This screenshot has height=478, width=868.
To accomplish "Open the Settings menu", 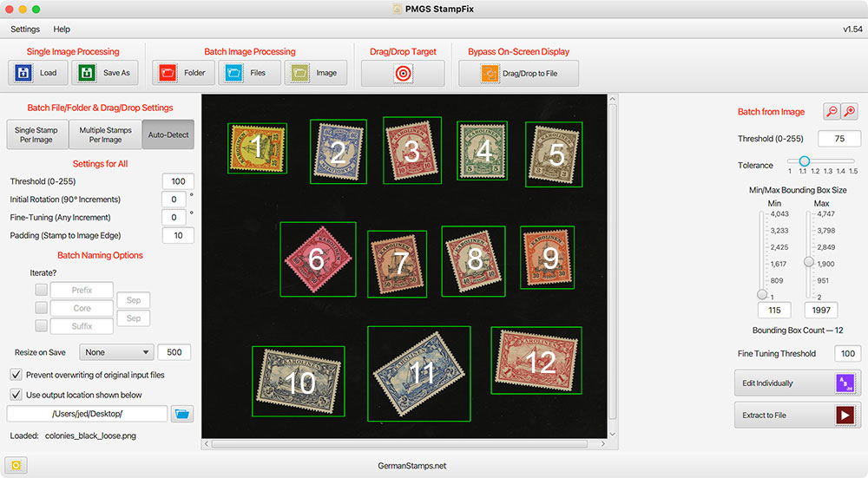I will tap(25, 29).
